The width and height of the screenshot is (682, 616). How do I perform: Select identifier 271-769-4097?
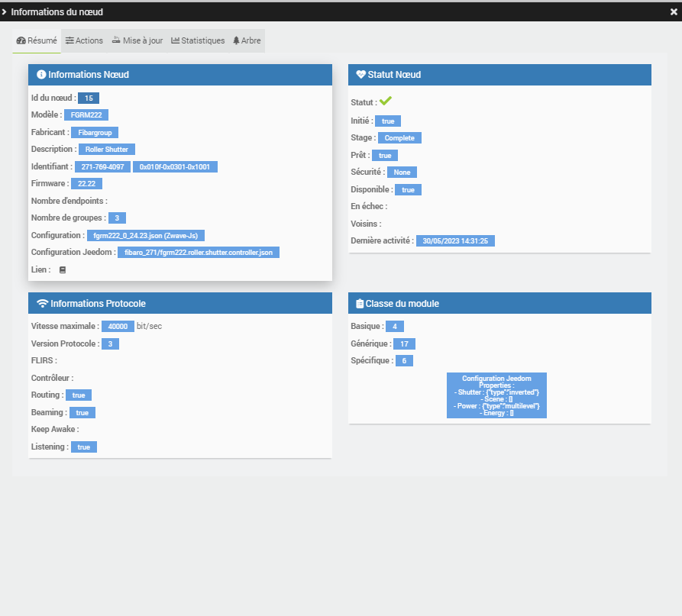(x=102, y=167)
